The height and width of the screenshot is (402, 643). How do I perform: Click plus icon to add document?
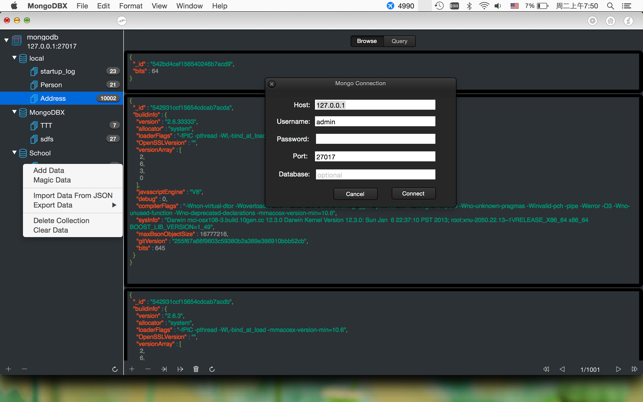pos(132,369)
